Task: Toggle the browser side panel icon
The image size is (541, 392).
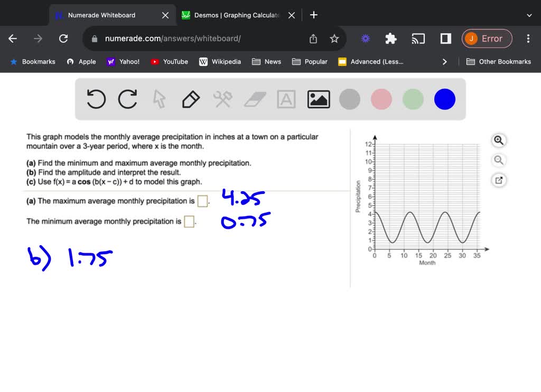Action: [444, 38]
